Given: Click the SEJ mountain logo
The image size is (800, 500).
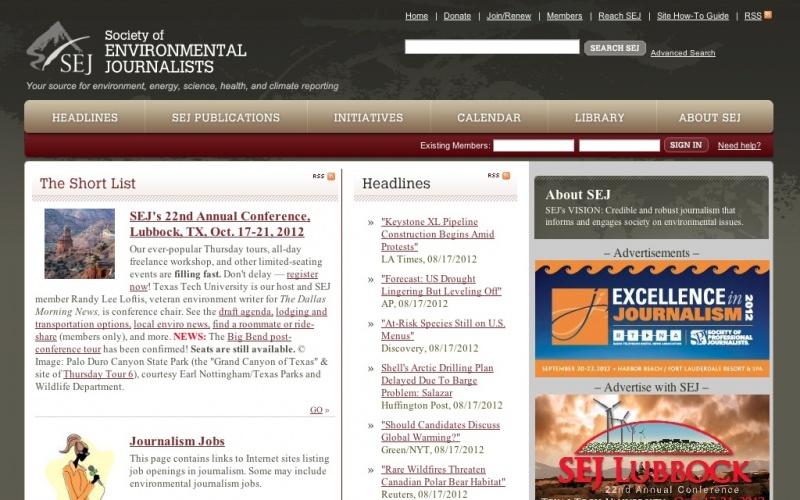Looking at the screenshot, I should (60, 48).
